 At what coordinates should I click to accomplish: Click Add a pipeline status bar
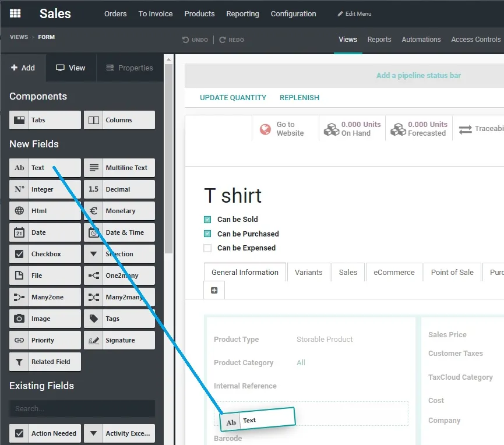click(x=418, y=76)
